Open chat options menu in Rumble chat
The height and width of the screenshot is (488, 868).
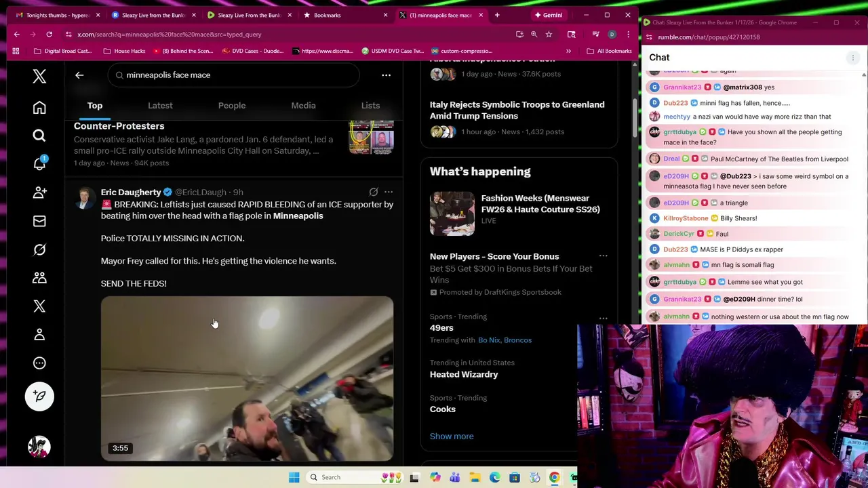pyautogui.click(x=853, y=58)
